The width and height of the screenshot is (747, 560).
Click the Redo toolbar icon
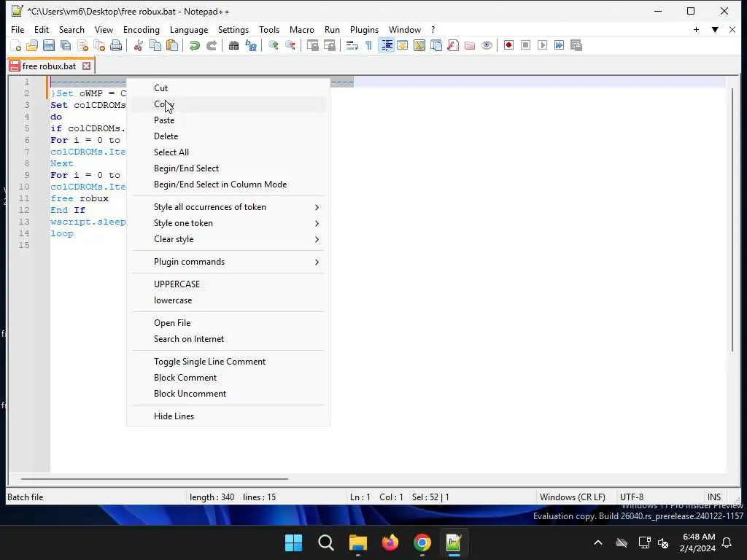(x=211, y=45)
